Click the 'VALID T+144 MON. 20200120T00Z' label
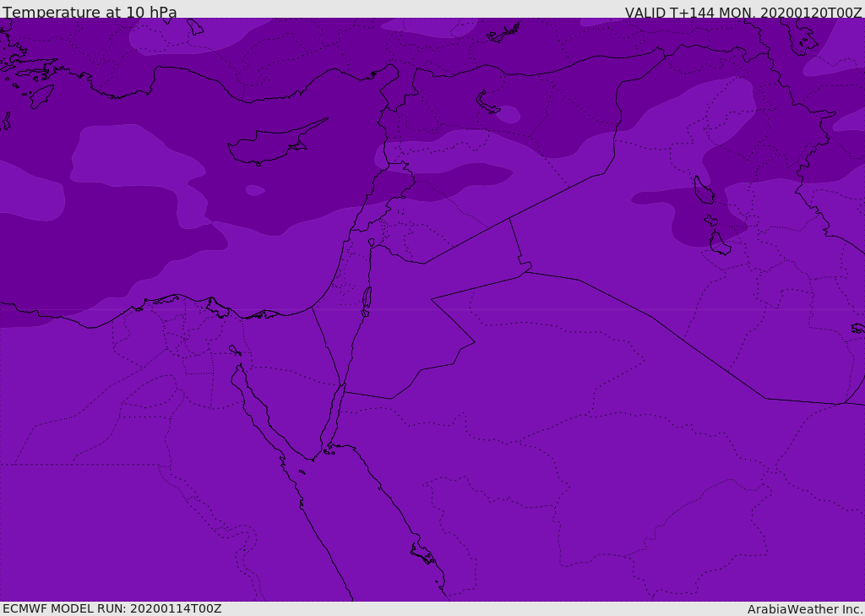This screenshot has height=616, width=865. (x=743, y=12)
